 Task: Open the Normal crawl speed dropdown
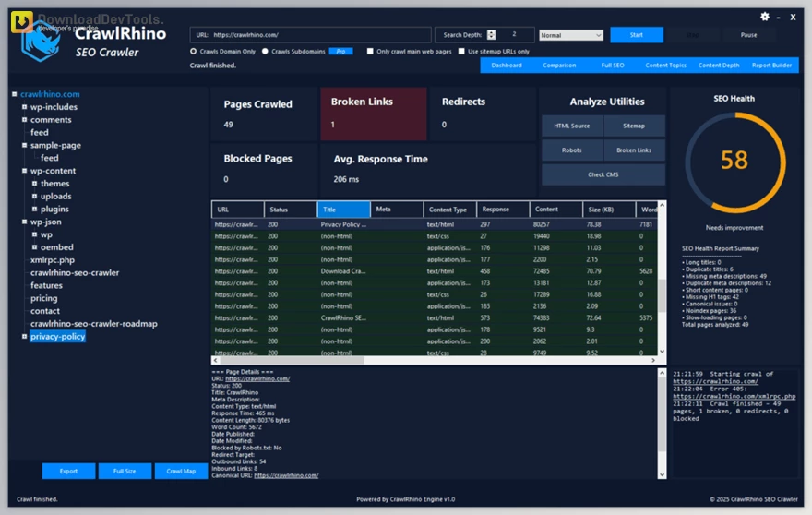tap(571, 35)
